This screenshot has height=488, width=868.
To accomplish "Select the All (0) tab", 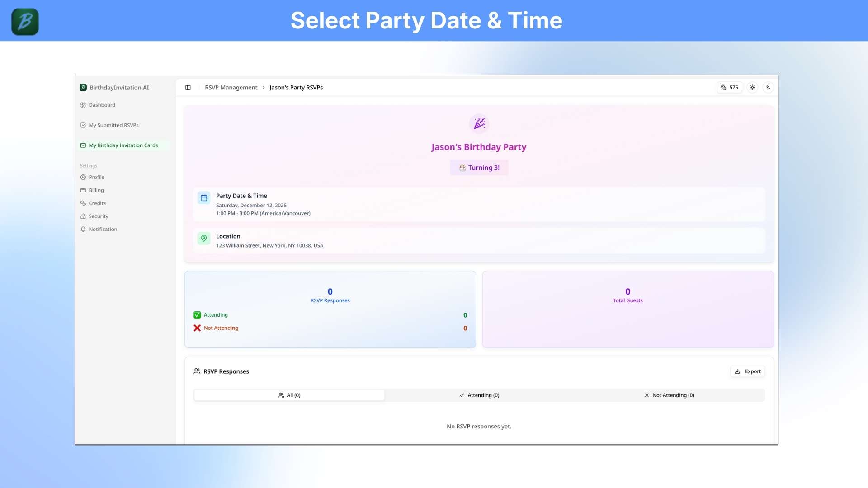I will pos(289,395).
